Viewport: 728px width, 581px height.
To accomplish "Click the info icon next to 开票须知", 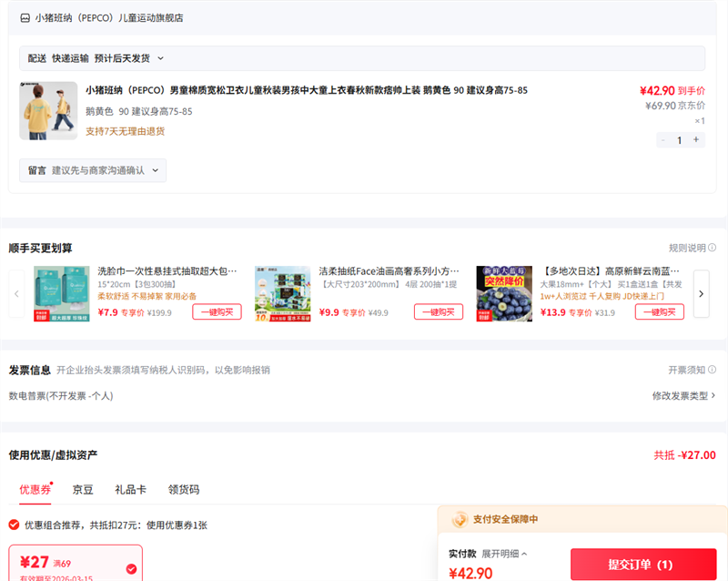I will pos(712,370).
